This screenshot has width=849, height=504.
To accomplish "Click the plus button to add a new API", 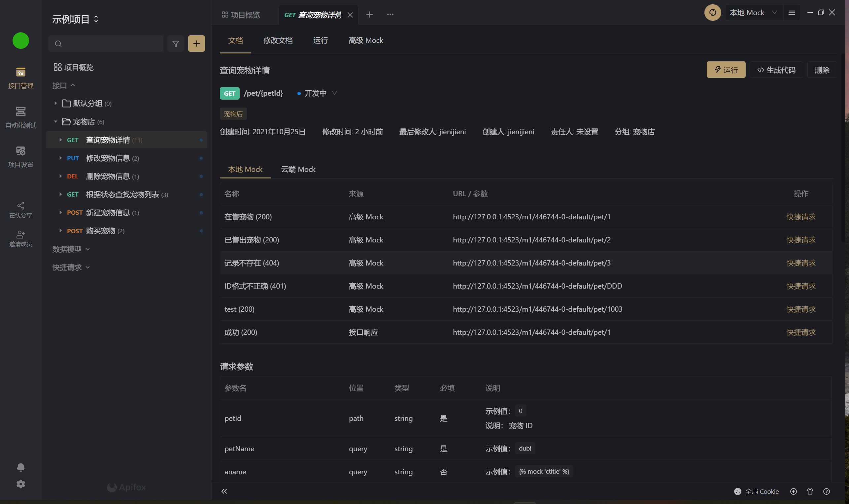I will coord(196,44).
